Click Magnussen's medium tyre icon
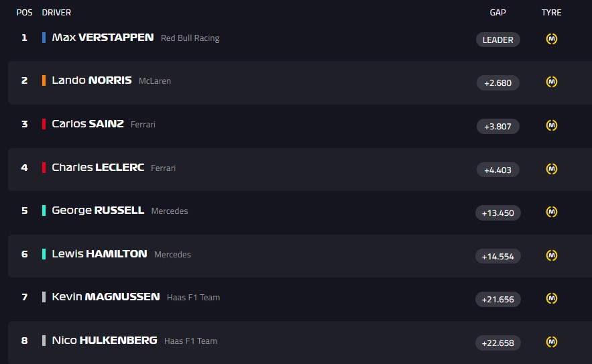Image resolution: width=592 pixels, height=364 pixels. 552,298
